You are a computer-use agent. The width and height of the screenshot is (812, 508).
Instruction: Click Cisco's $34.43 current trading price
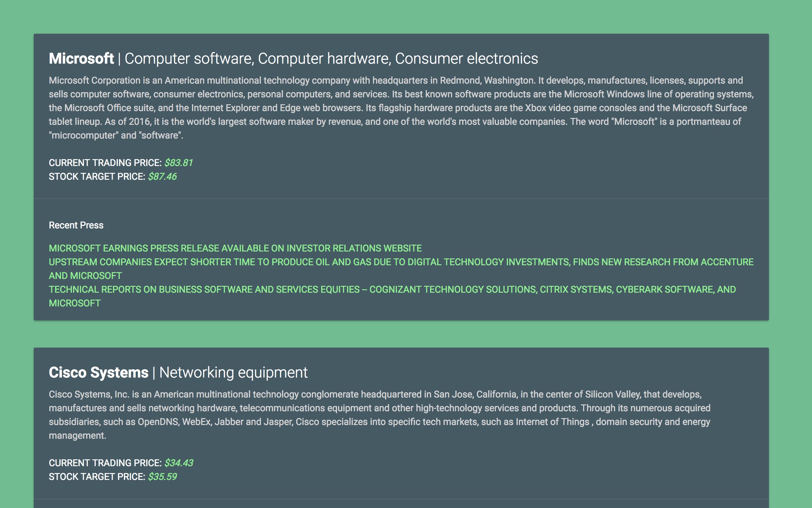point(179,463)
